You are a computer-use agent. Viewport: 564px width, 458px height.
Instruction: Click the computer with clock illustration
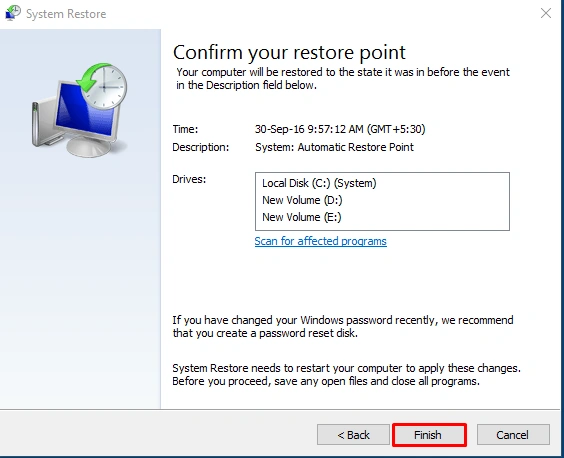click(80, 110)
